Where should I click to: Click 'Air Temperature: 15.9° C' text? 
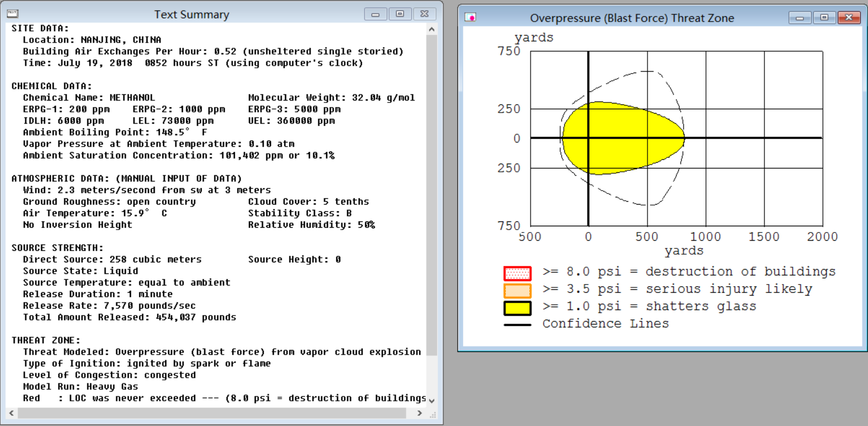pos(95,213)
